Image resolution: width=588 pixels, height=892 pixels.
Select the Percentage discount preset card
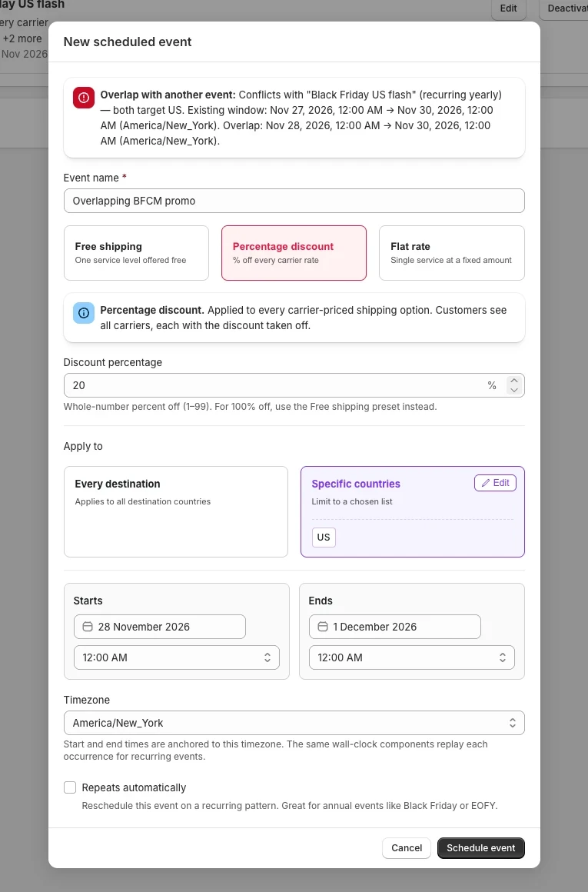tap(294, 253)
